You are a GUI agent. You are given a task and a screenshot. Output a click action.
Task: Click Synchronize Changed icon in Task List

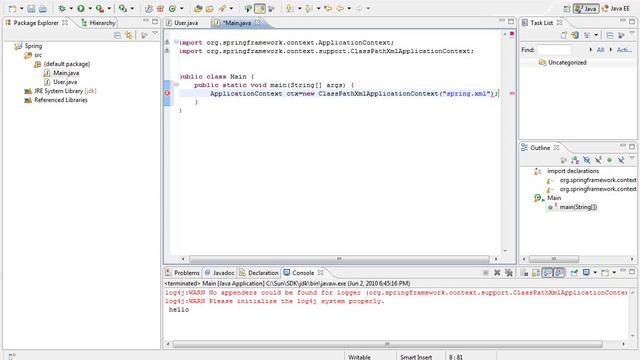[x=575, y=36]
